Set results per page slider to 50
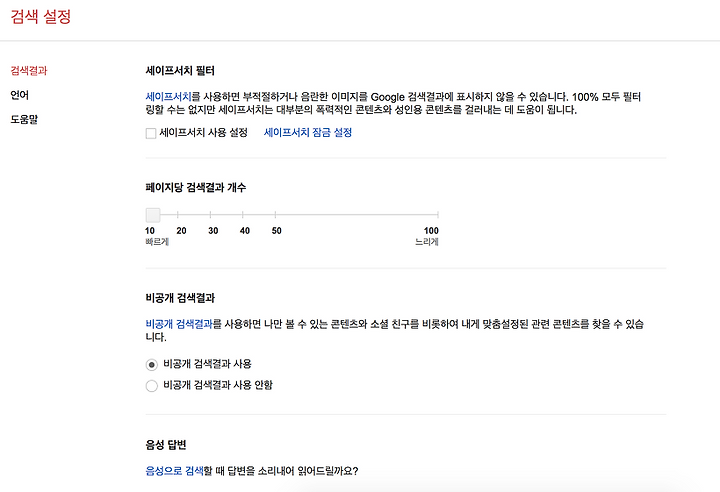This screenshot has height=492, width=720. [x=275, y=215]
